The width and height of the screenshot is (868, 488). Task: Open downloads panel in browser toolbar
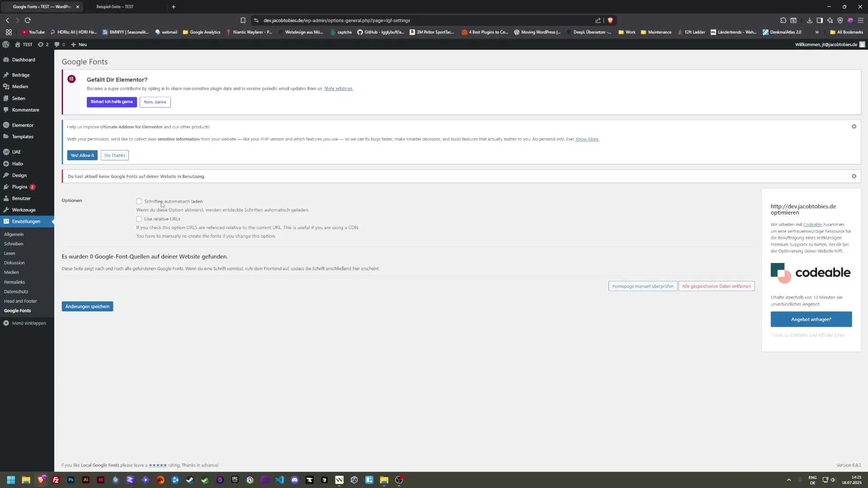coord(809,20)
